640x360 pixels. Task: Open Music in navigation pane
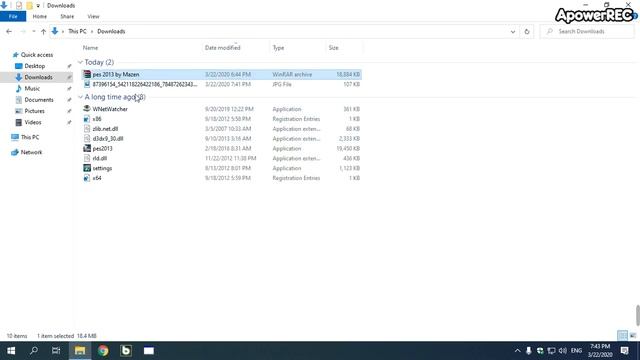coord(32,89)
